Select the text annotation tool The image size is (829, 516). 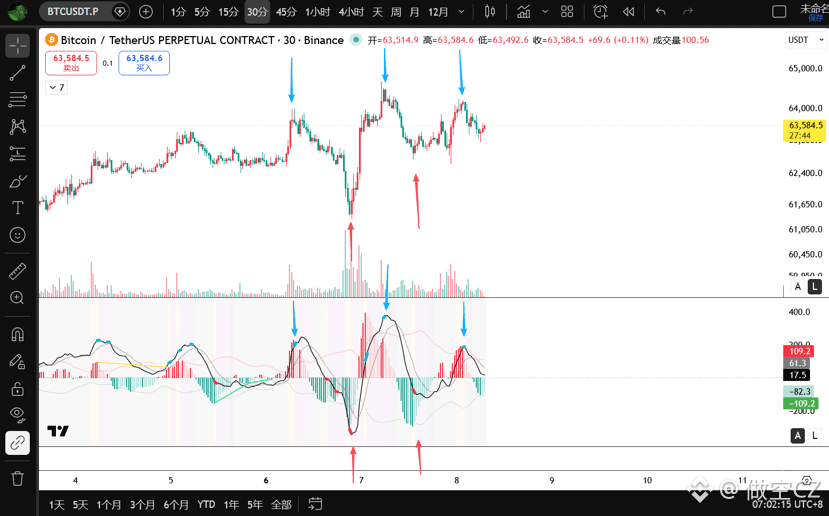(x=17, y=208)
